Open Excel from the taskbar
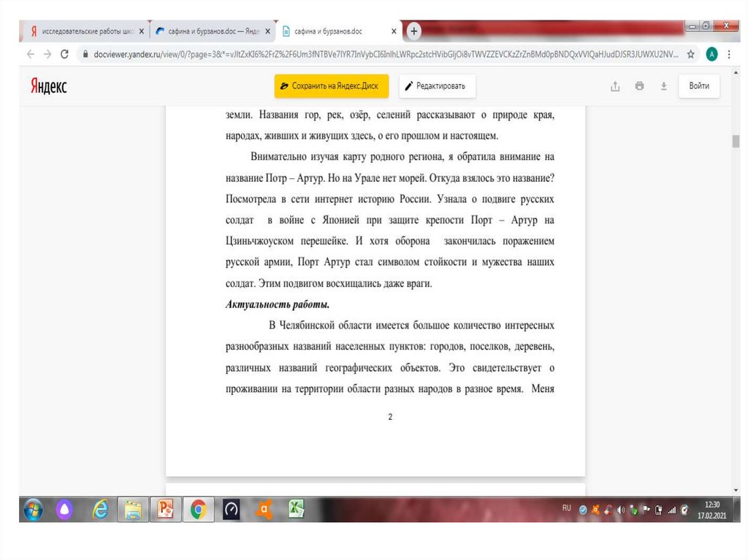 pyautogui.click(x=296, y=510)
